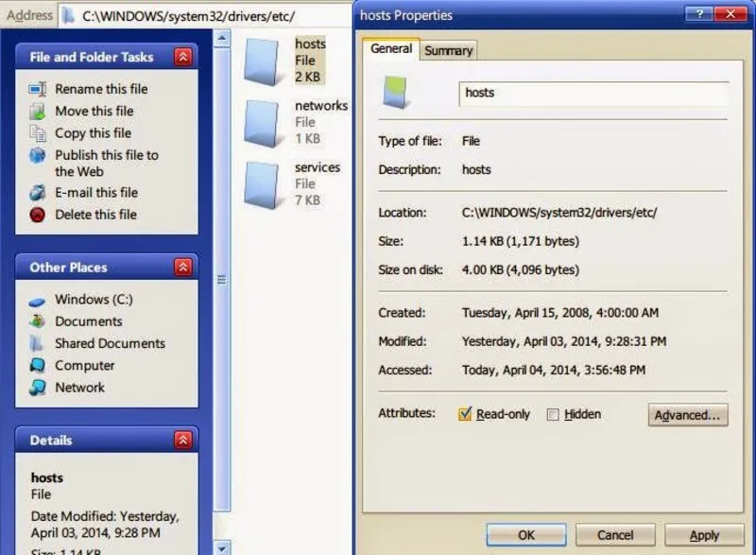Screen dimensions: 756x555
Task: Click the help question mark button in dialog
Action: [699, 14]
